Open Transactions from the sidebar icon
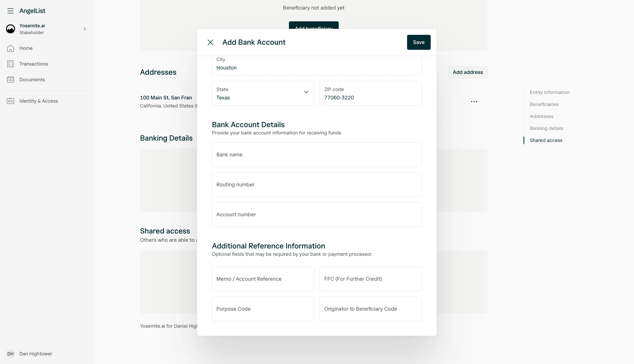This screenshot has width=634, height=364. click(10, 64)
